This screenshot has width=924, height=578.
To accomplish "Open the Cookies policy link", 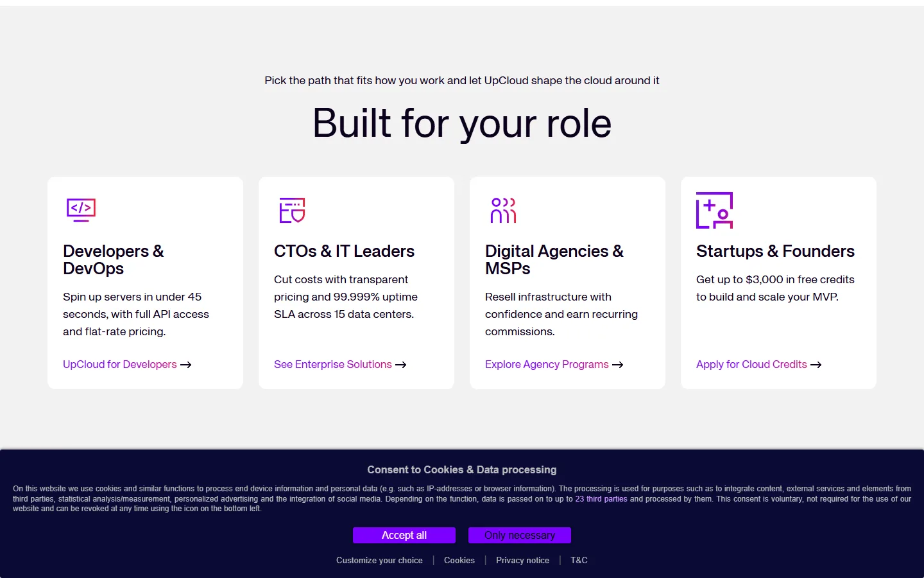I will coord(459,560).
